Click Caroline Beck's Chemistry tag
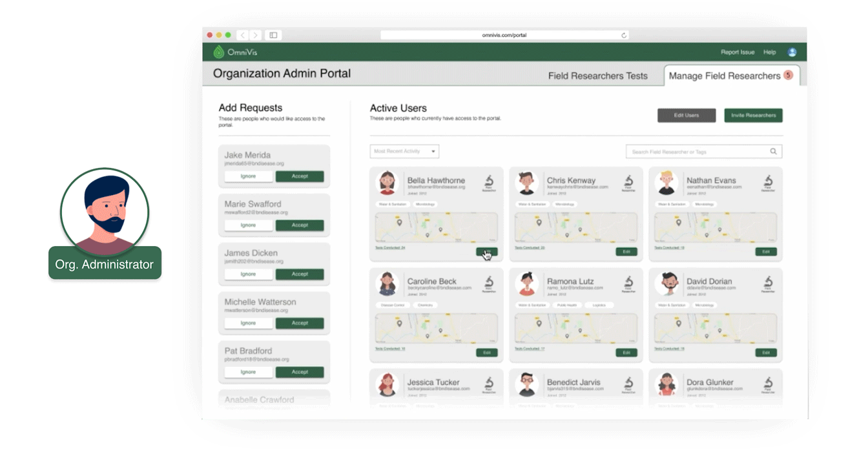Screen dimensions: 868x452 [424, 305]
